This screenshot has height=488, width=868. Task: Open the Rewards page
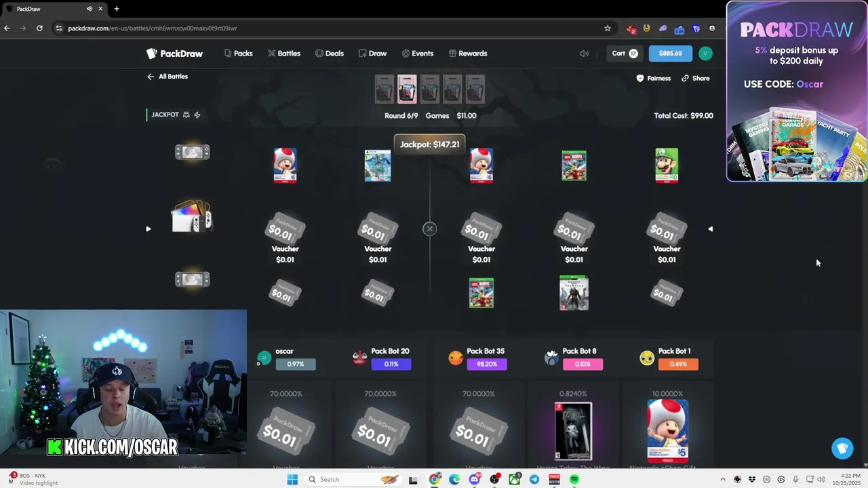[467, 54]
